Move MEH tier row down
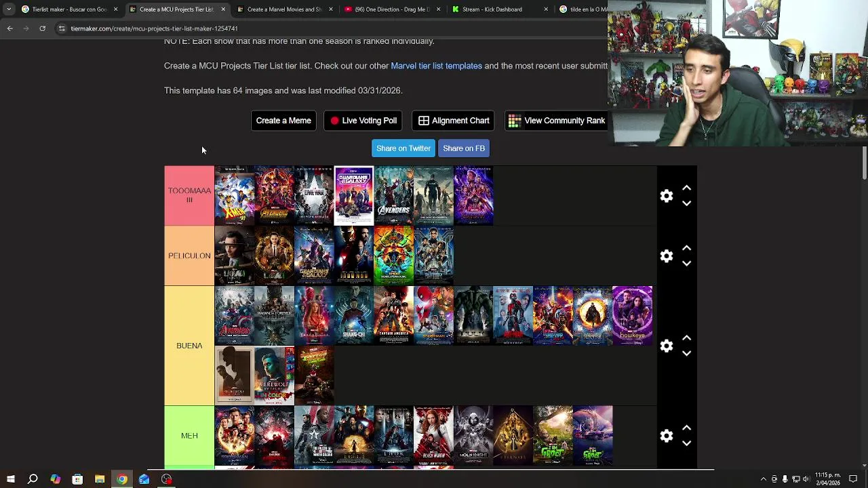Image resolution: width=868 pixels, height=488 pixels. (686, 443)
